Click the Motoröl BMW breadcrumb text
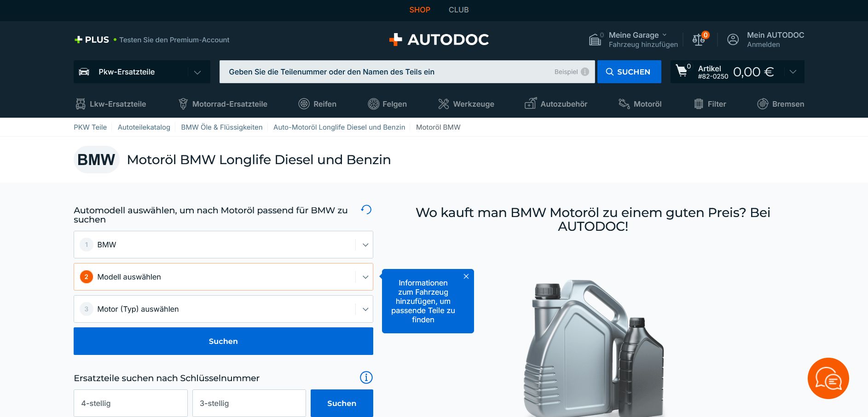Image resolution: width=868 pixels, height=417 pixels. point(438,127)
